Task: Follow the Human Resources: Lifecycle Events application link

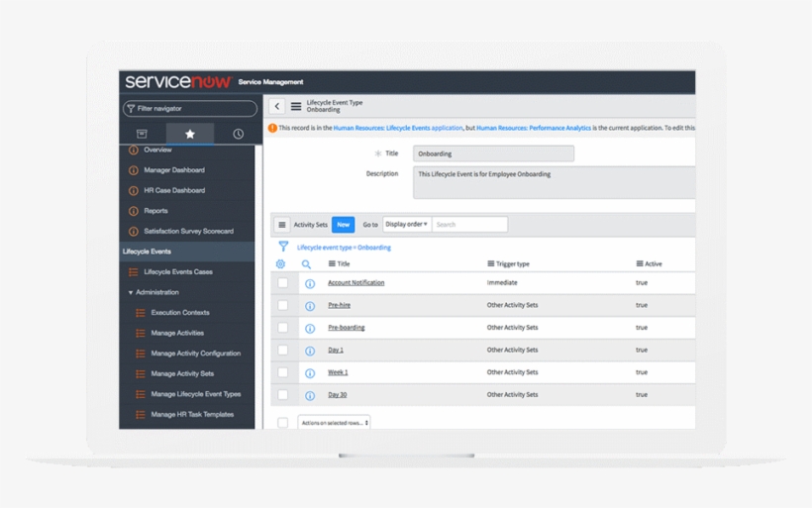Action: pyautogui.click(x=398, y=128)
